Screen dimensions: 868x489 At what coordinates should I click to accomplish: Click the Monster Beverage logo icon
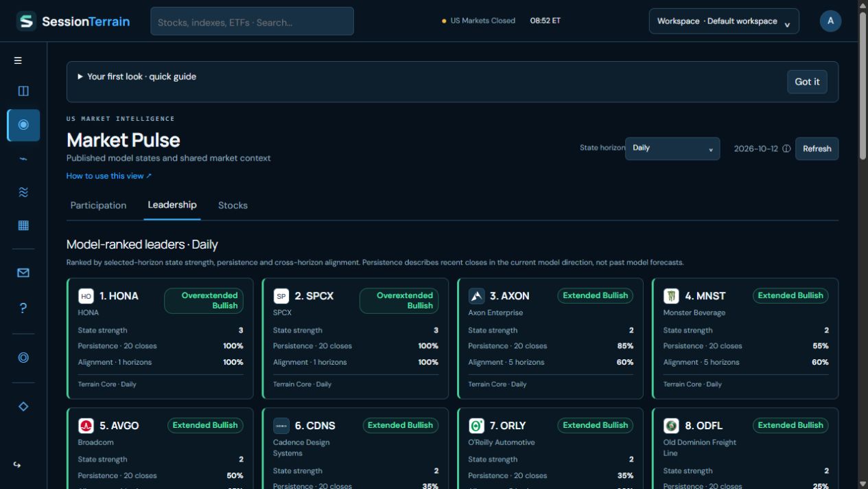click(x=671, y=296)
